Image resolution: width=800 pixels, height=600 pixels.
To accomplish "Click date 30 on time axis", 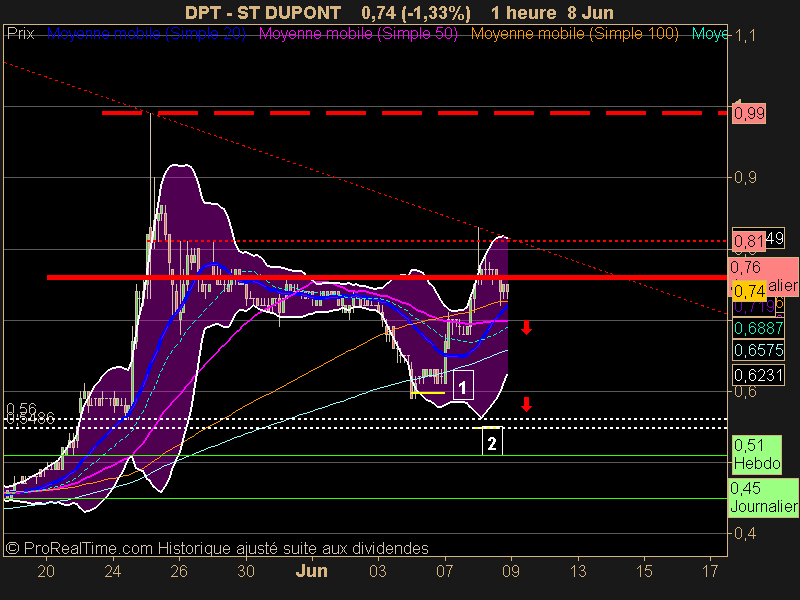I will coord(246,571).
